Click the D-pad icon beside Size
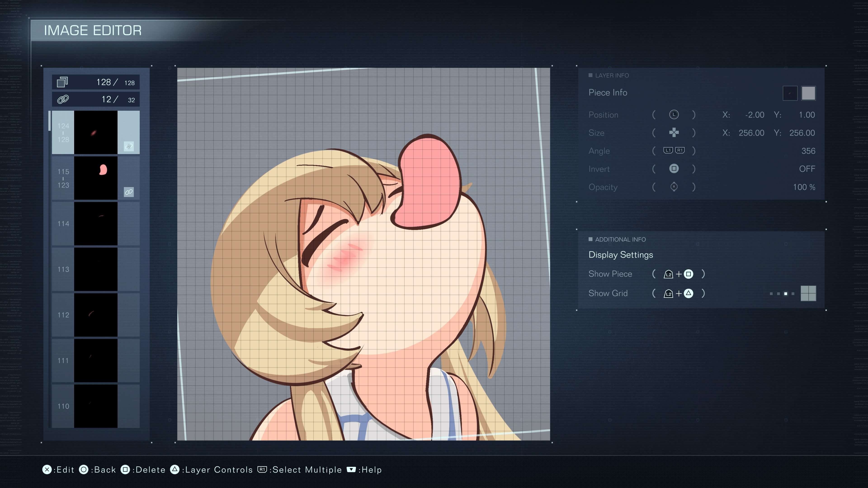This screenshot has width=868, height=488. click(674, 133)
